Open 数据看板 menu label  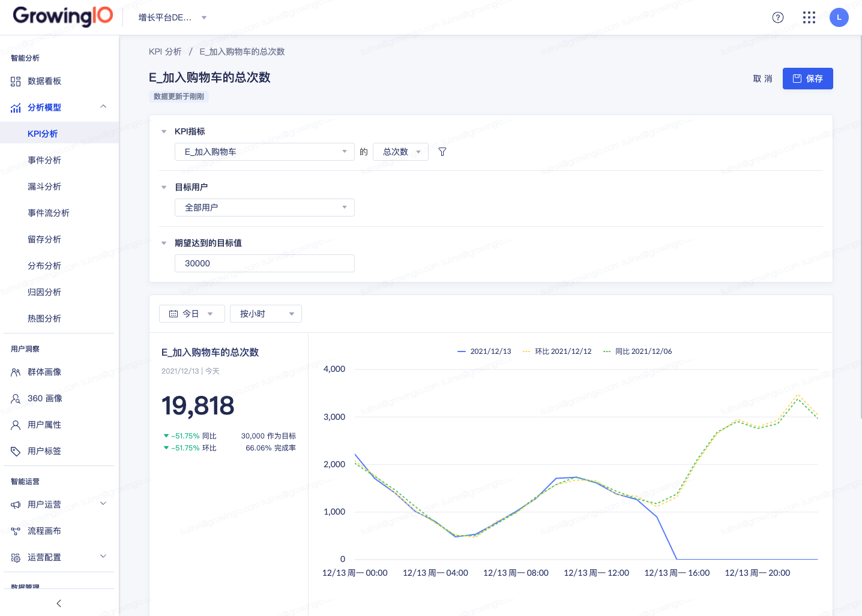pos(44,82)
